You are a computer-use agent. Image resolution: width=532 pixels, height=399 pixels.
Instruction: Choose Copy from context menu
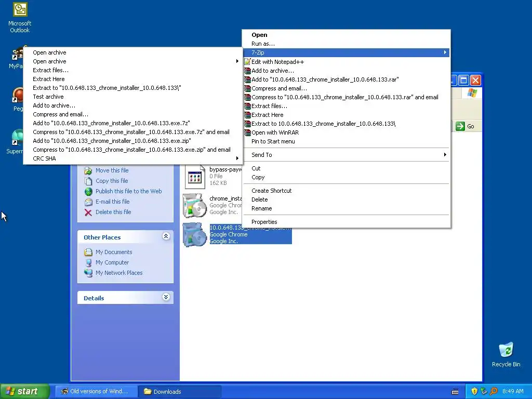point(347,177)
